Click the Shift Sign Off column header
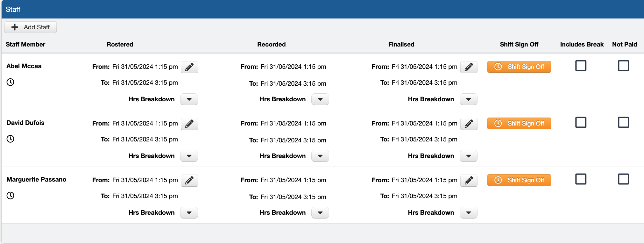 tap(519, 44)
